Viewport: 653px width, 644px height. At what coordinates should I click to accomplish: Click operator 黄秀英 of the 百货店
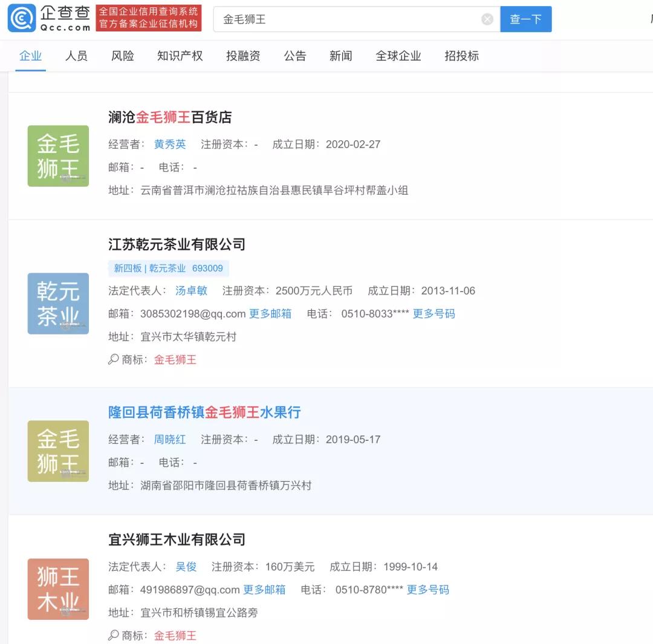tap(170, 144)
